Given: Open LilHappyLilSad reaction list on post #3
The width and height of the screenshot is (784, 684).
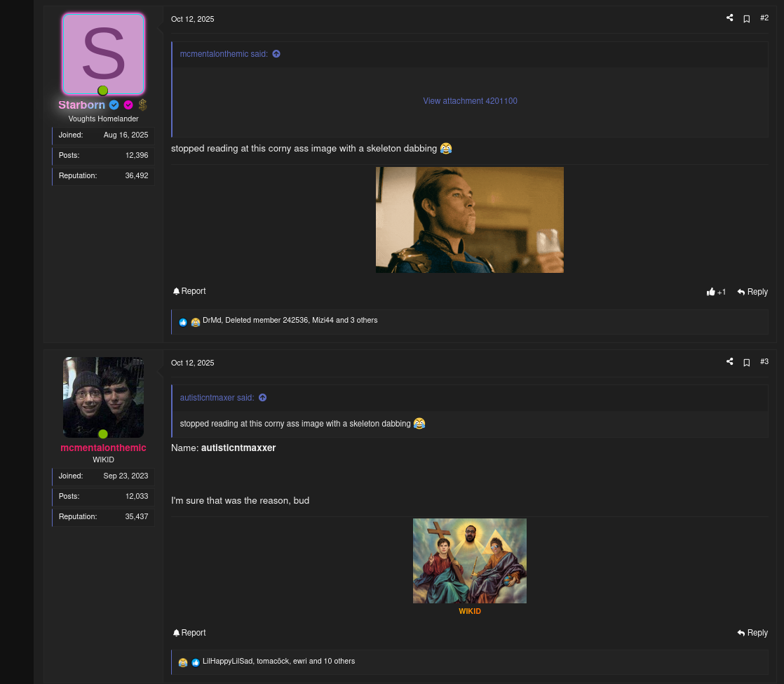Looking at the screenshot, I should (278, 662).
